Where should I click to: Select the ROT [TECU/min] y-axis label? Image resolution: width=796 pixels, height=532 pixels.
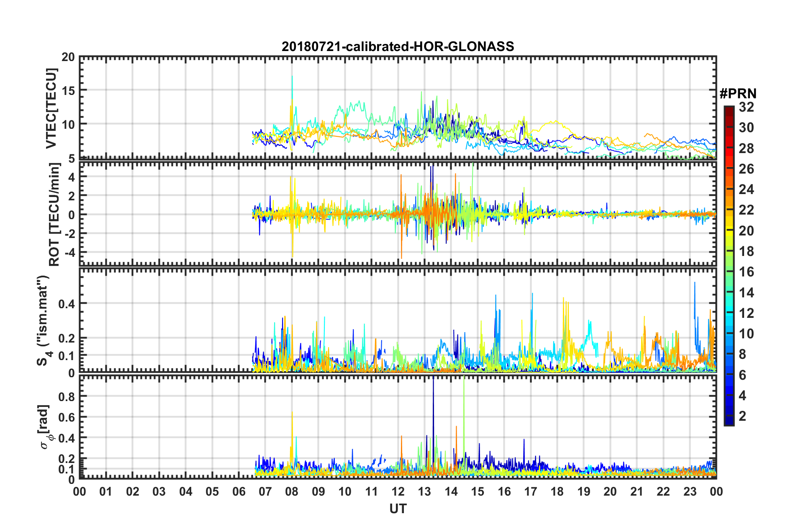point(54,215)
